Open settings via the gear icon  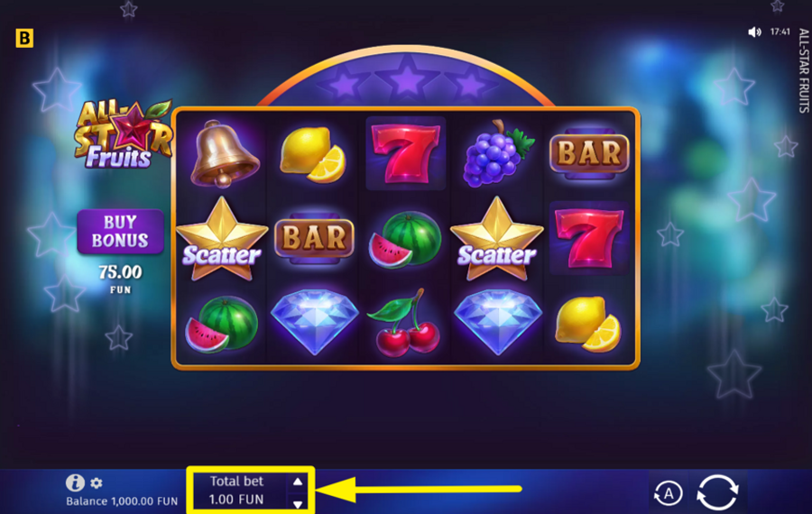97,483
